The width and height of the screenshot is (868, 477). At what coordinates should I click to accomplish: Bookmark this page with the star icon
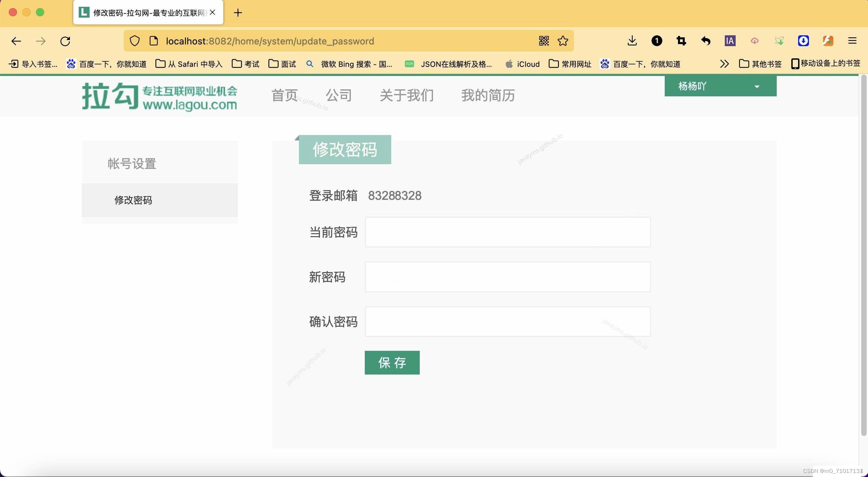(563, 41)
